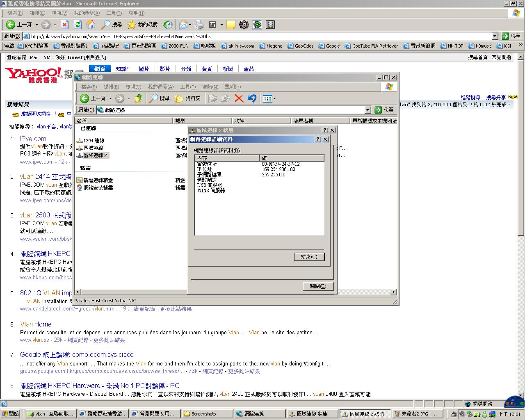Click the Up folder icon in Network Connections

139,98
